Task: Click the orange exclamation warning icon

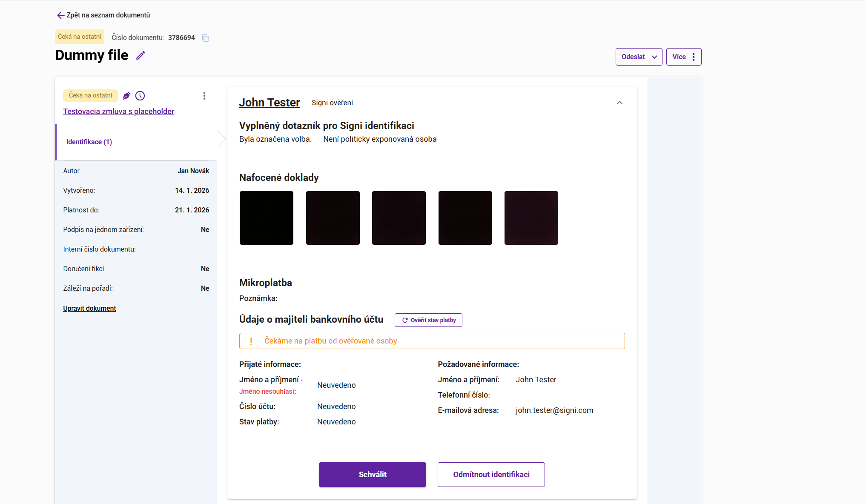Action: point(251,341)
